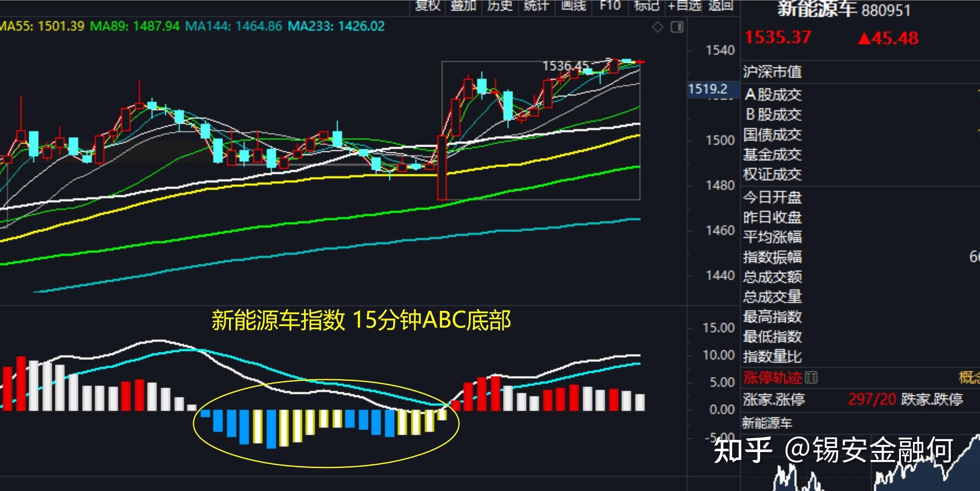Click the MACD 10.00 axis label

(x=719, y=355)
